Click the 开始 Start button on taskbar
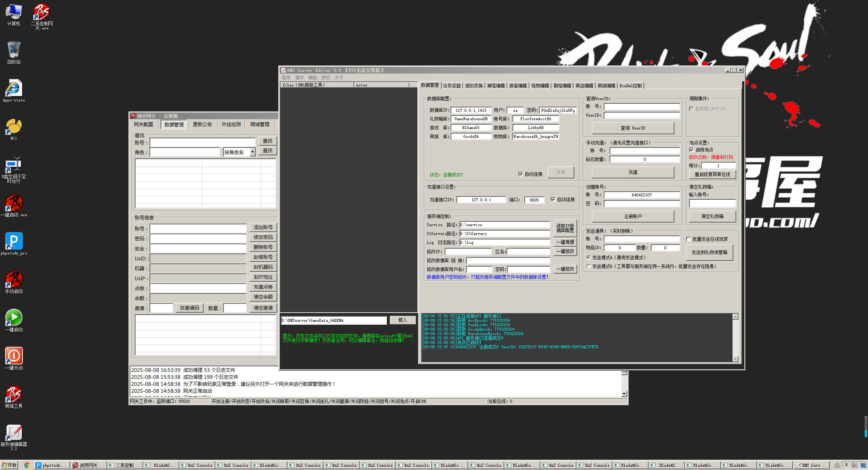 tap(9, 465)
